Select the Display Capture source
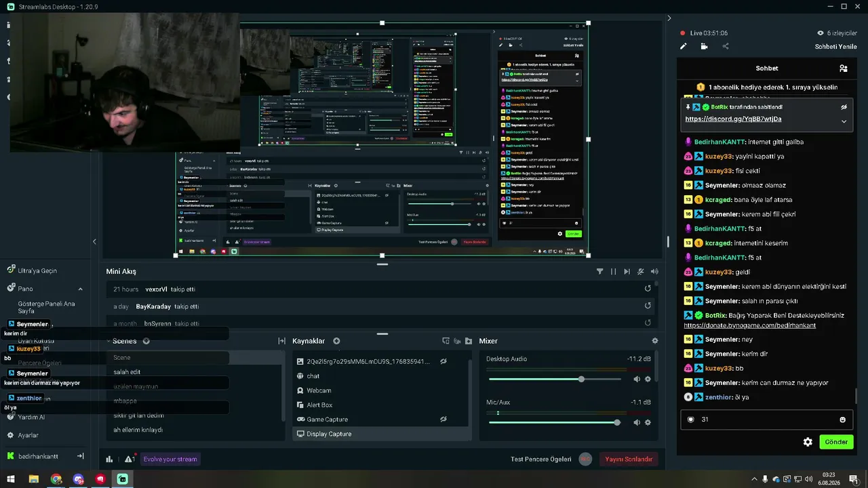Viewport: 868px width, 488px height. coord(380,434)
